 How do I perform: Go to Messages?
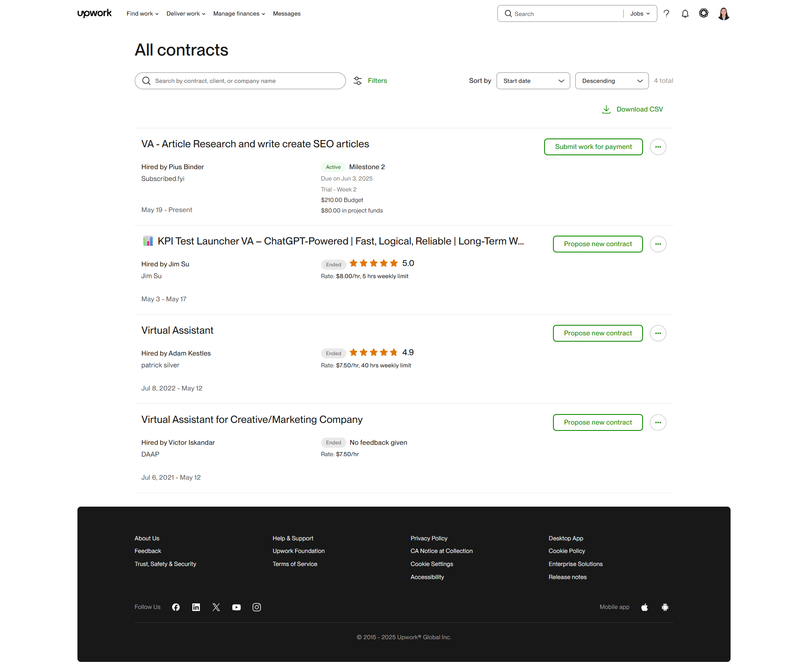click(287, 14)
